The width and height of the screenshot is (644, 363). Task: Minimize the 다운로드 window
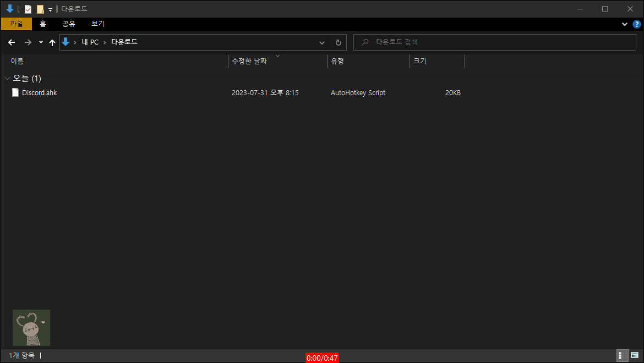click(x=580, y=9)
